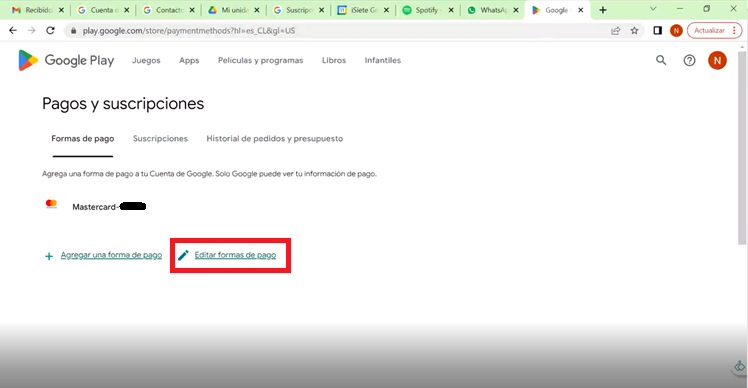Bookmark this page with the star icon
The image size is (748, 388).
tap(634, 31)
